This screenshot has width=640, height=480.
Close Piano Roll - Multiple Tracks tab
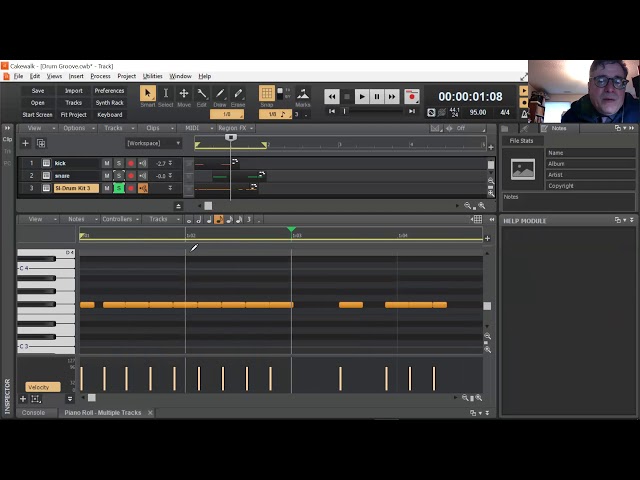(150, 413)
